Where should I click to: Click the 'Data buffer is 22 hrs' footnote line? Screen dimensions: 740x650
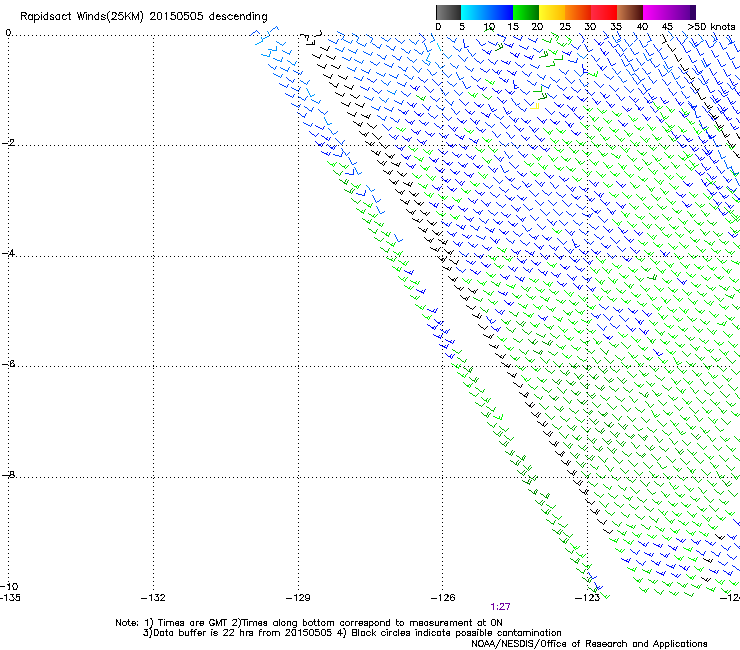click(x=352, y=633)
